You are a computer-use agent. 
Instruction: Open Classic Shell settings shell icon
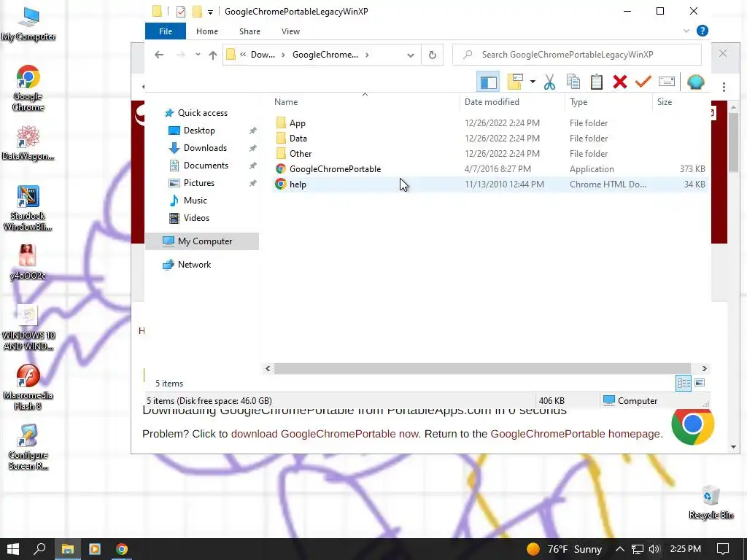(x=695, y=82)
